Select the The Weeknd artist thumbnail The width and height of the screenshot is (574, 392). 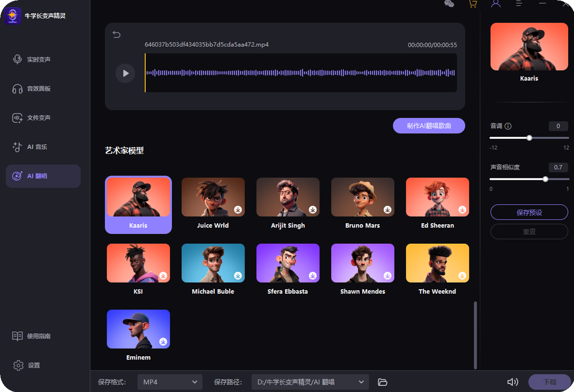click(x=437, y=263)
